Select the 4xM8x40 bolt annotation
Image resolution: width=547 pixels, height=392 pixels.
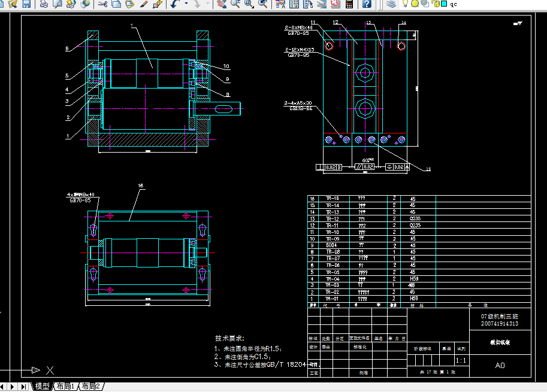point(81,195)
